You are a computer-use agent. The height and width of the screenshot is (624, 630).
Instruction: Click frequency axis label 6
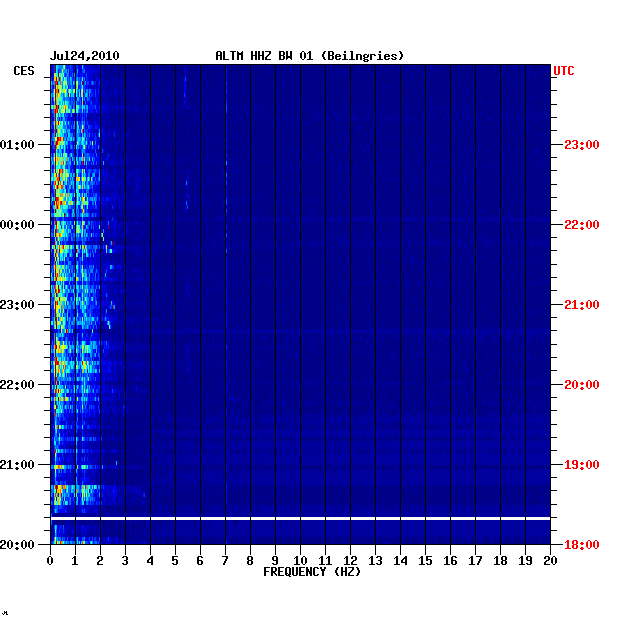click(x=200, y=561)
